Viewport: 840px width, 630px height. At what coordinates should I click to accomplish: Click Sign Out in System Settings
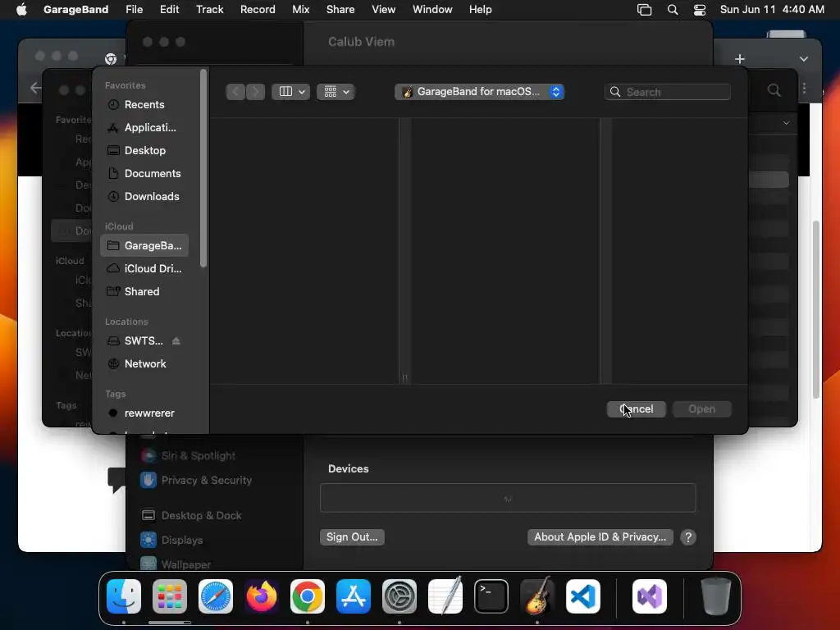352,537
